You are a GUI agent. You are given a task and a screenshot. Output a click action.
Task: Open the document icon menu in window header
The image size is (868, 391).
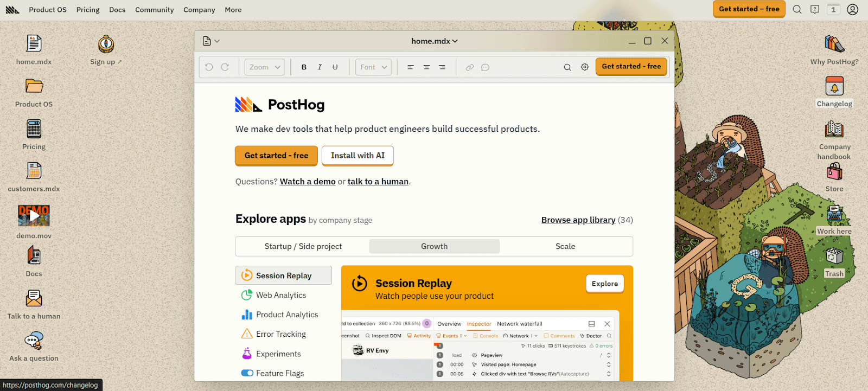[211, 41]
